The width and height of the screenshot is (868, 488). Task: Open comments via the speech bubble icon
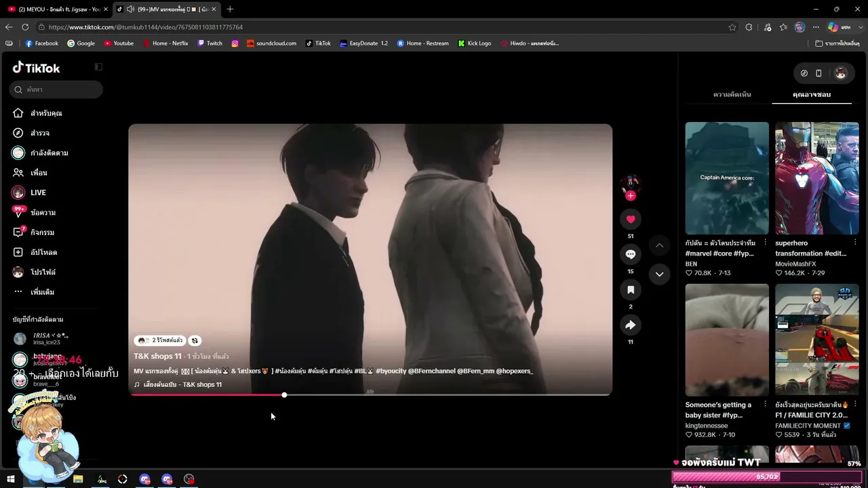click(x=631, y=254)
